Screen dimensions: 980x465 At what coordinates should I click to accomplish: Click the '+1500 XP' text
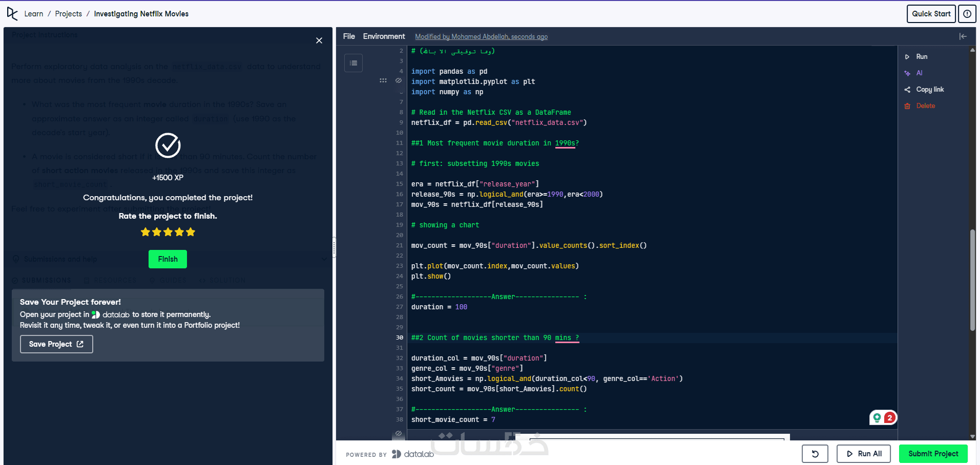click(x=168, y=178)
